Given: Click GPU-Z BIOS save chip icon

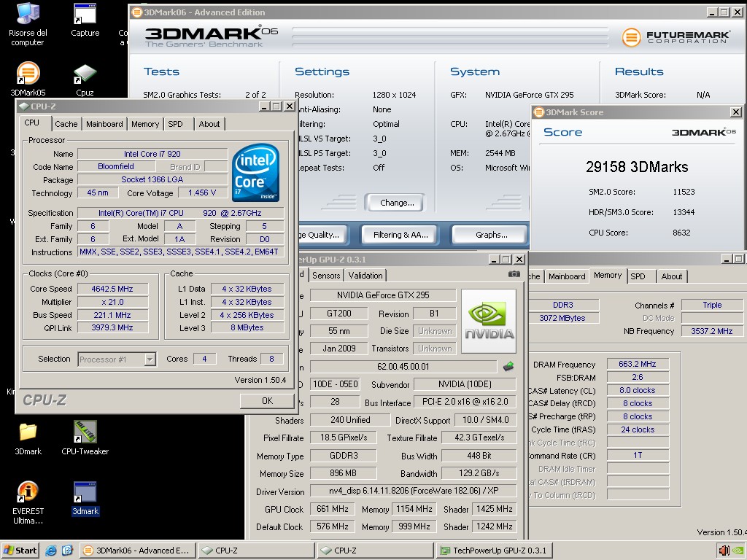Looking at the screenshot, I should 508,366.
